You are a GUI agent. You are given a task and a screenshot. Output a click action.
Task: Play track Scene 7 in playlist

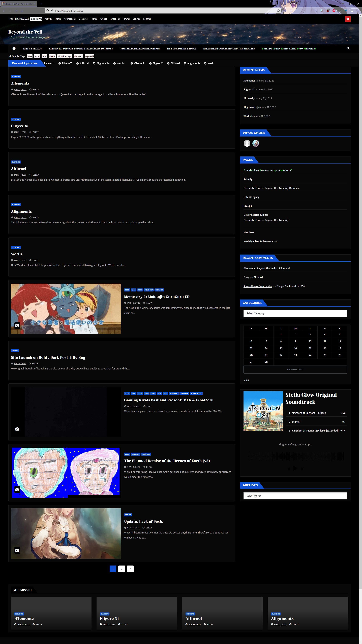click(296, 422)
